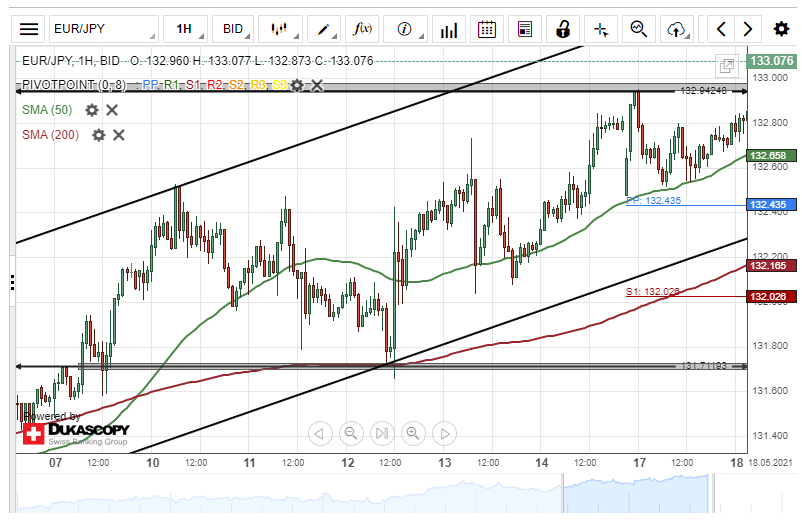Remove the SMA (200) indicator
The image size is (802, 520).
[x=119, y=135]
